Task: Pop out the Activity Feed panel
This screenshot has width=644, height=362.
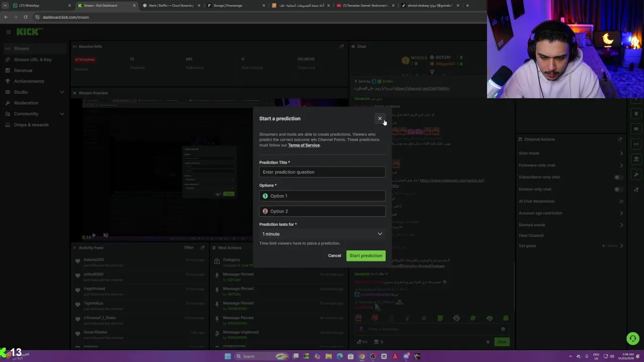Action: click(x=202, y=247)
